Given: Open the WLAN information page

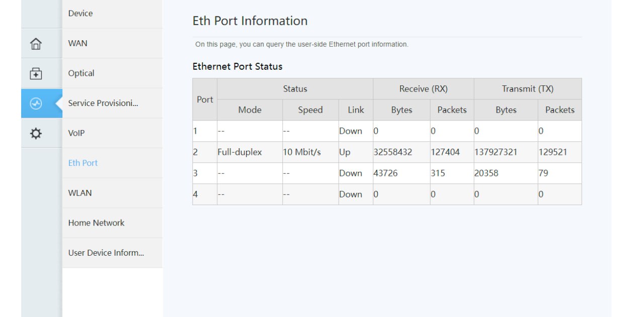Looking at the screenshot, I should tap(80, 193).
